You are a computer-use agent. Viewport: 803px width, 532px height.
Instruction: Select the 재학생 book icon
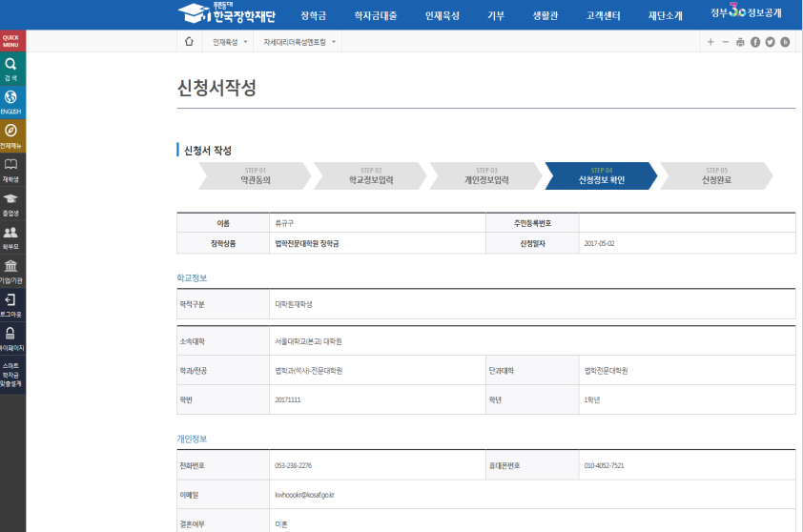11,170
